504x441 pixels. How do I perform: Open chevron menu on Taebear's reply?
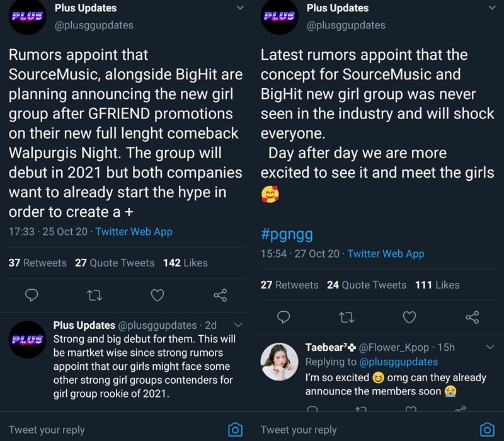tap(491, 347)
